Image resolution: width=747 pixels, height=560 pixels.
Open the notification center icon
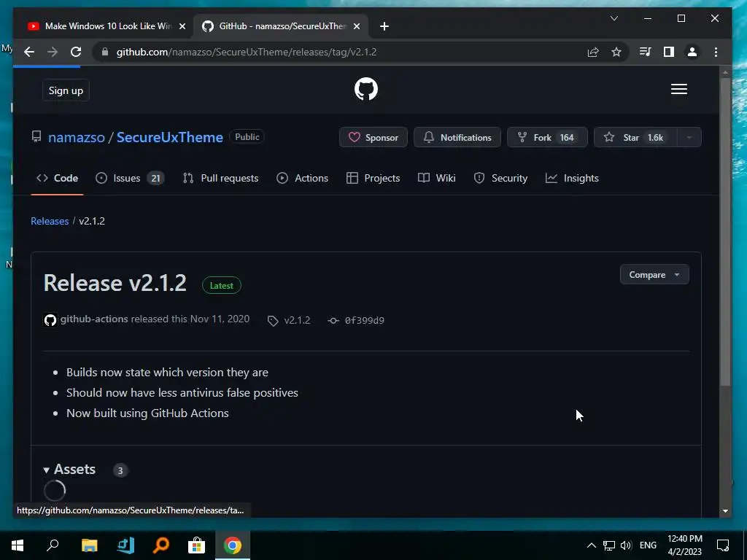tap(723, 545)
